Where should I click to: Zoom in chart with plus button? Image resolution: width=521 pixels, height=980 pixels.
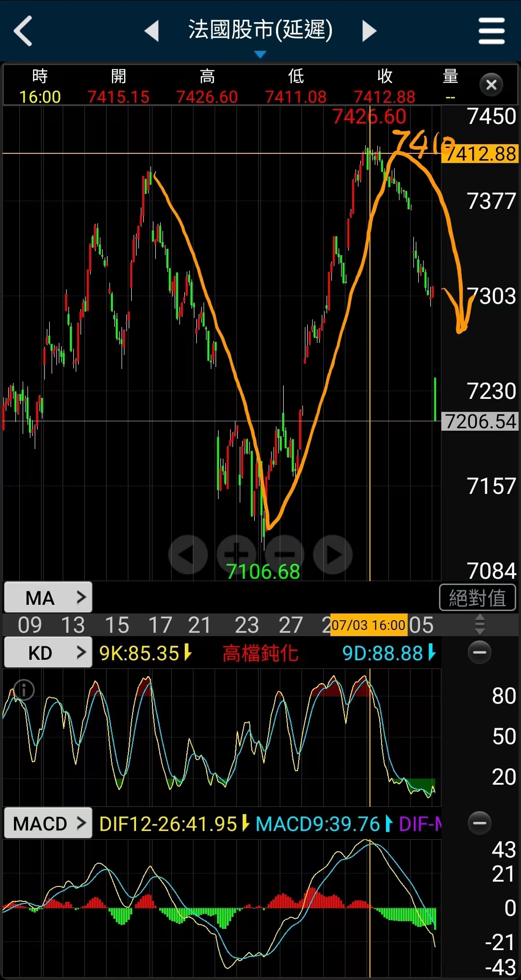[236, 555]
